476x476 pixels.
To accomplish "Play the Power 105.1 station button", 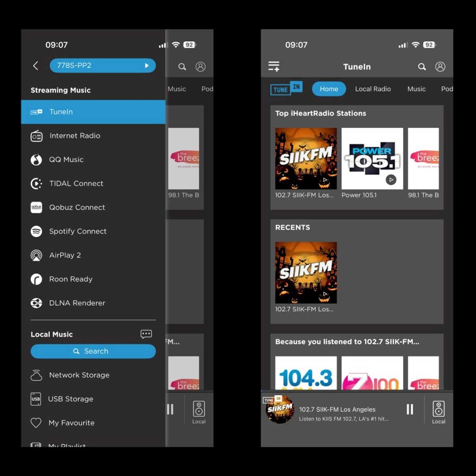I will pyautogui.click(x=391, y=180).
